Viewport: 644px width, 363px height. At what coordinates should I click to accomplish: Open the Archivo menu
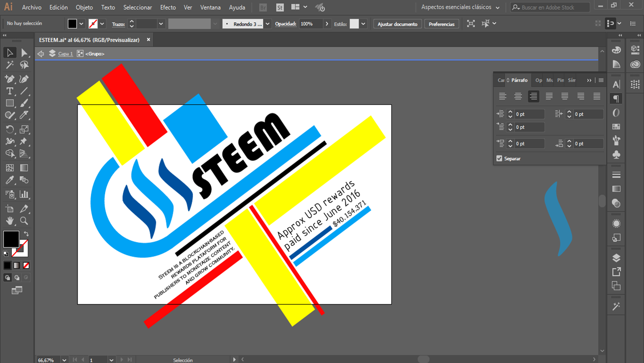[x=32, y=7]
